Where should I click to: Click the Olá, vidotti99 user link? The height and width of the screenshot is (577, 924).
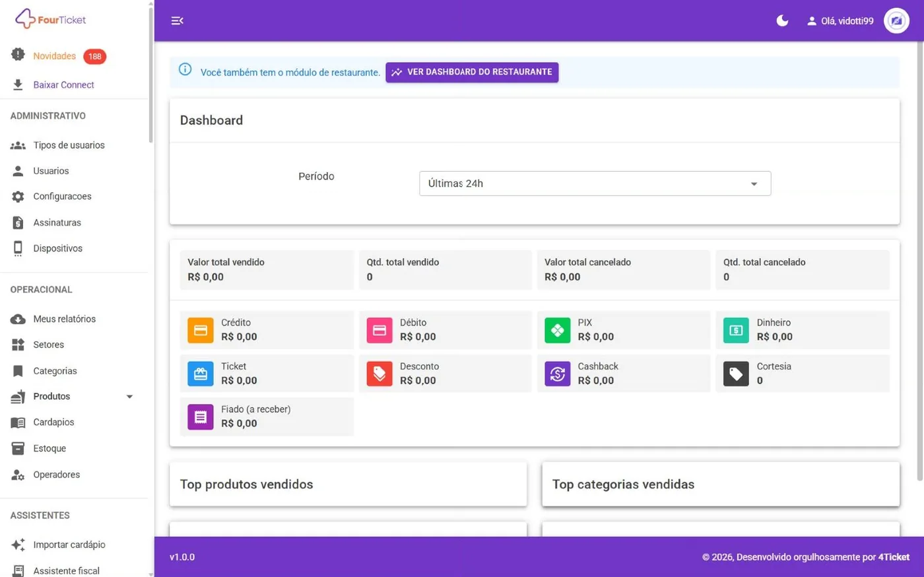tap(840, 21)
